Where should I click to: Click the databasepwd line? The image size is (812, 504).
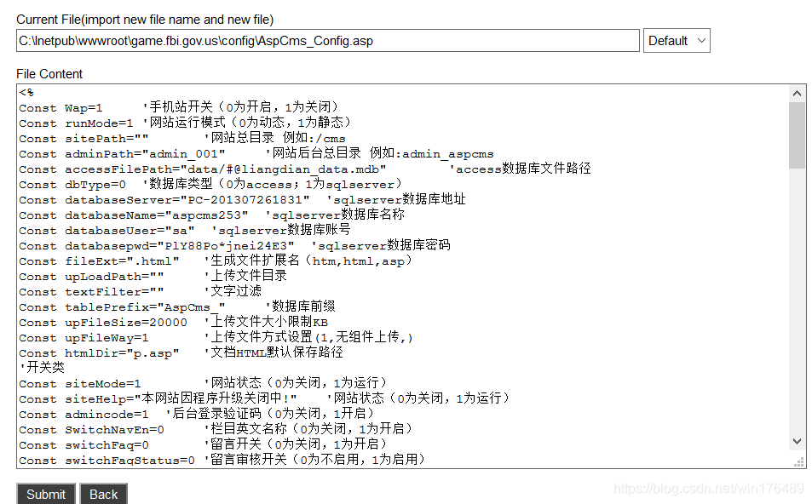pos(234,246)
